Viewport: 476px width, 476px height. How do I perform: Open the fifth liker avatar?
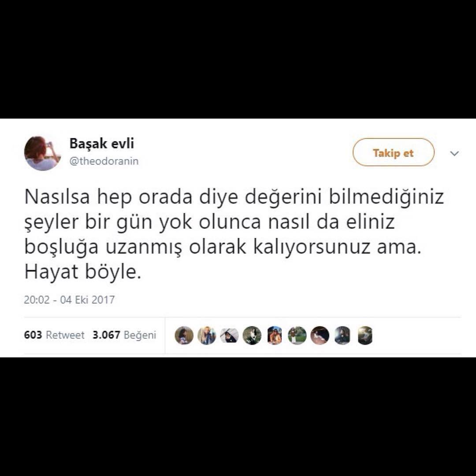coord(275,335)
